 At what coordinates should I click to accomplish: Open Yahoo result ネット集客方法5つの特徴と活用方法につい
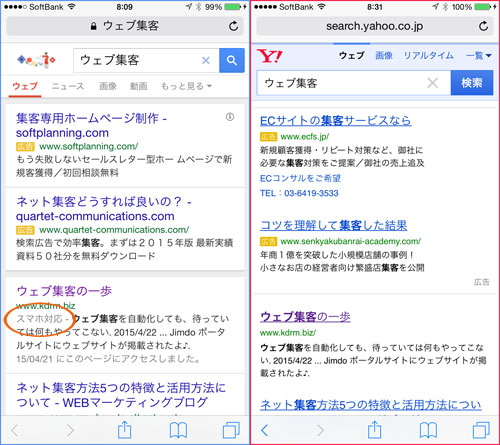pos(371,405)
